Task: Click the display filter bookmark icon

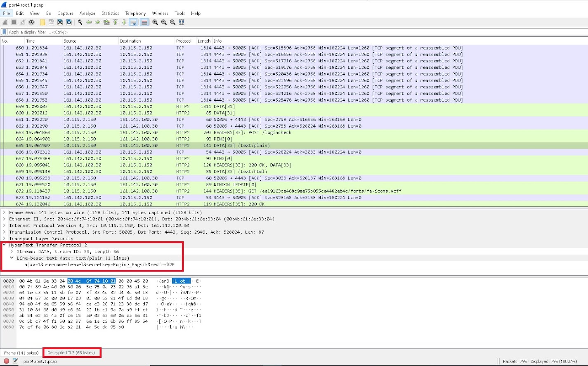Action: (x=4, y=32)
